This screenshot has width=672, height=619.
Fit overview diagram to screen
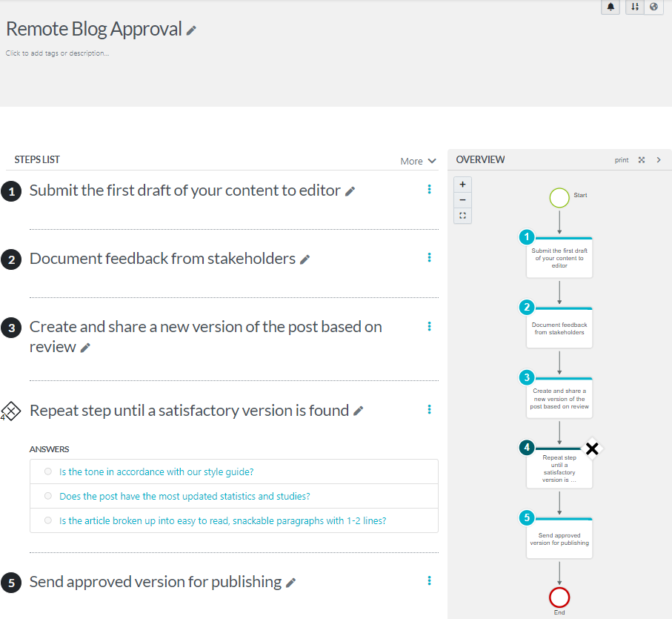(x=462, y=216)
